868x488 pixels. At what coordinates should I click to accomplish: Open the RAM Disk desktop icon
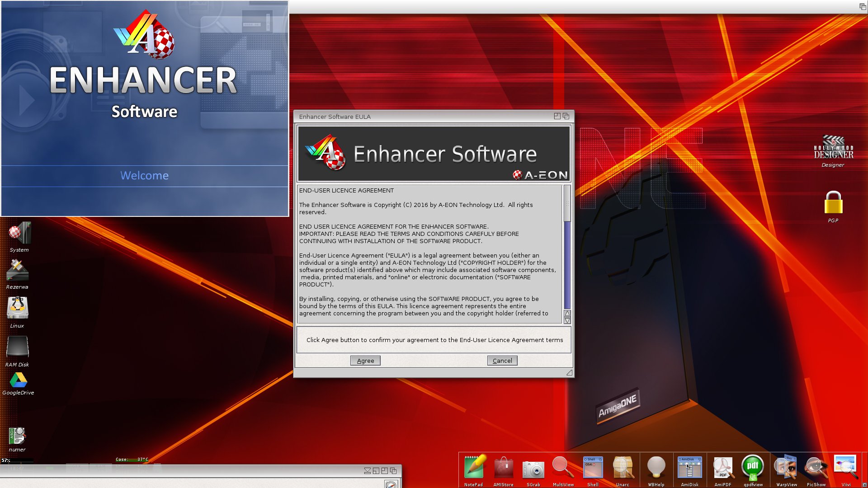click(17, 352)
